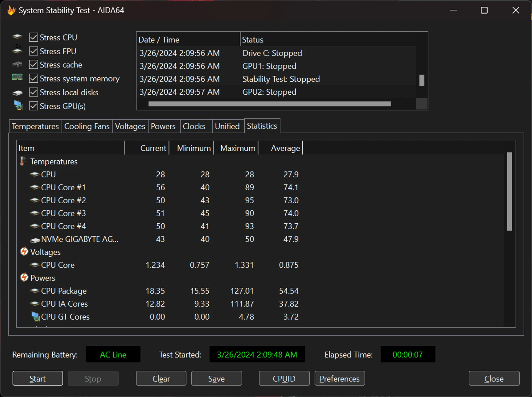
Task: Click the GPU monitor icon beside Stress GPU(s)
Action: tap(18, 105)
